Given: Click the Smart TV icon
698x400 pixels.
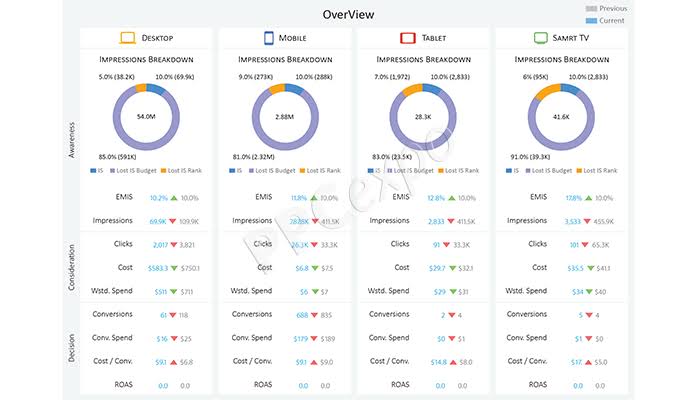Looking at the screenshot, I should [540, 38].
